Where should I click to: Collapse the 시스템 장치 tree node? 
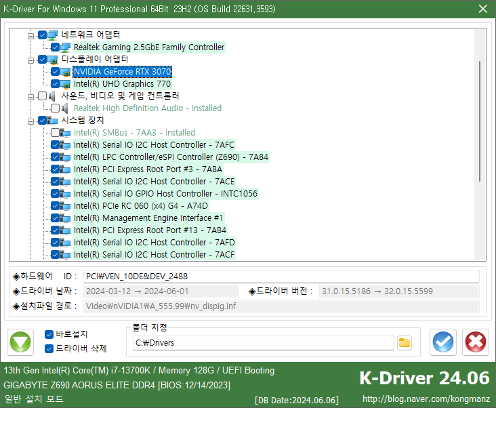[30, 121]
